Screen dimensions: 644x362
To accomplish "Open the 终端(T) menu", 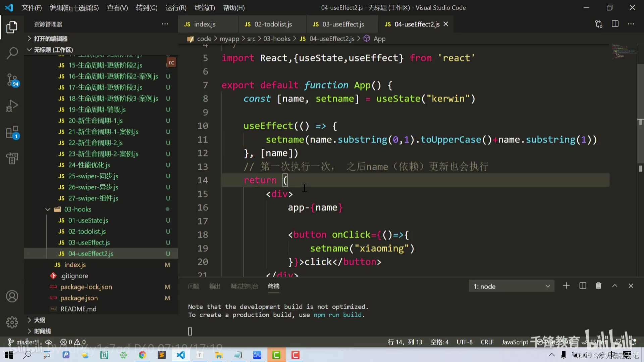I will 204,8.
